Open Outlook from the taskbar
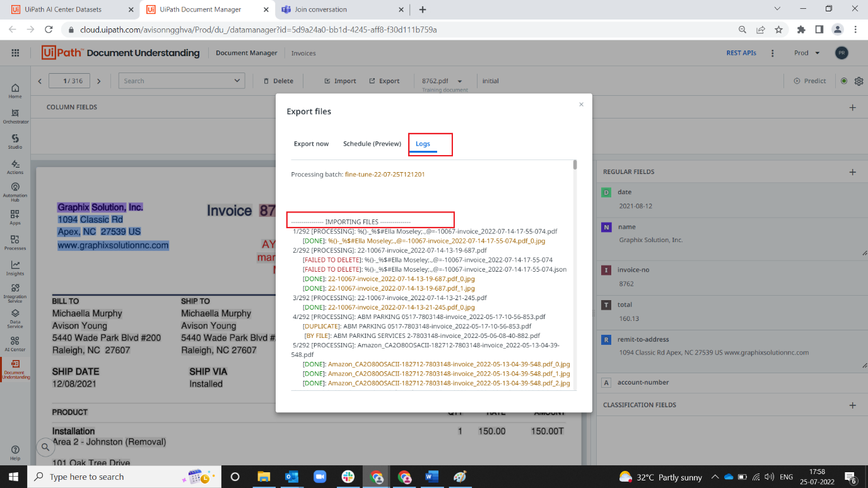Viewport: 868px width, 488px height. click(x=291, y=477)
